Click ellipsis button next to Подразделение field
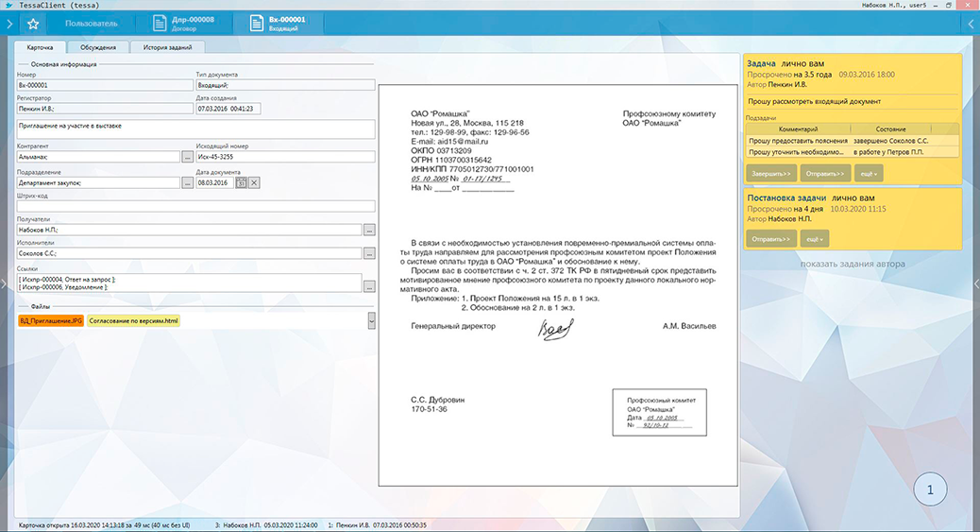 pos(187,182)
